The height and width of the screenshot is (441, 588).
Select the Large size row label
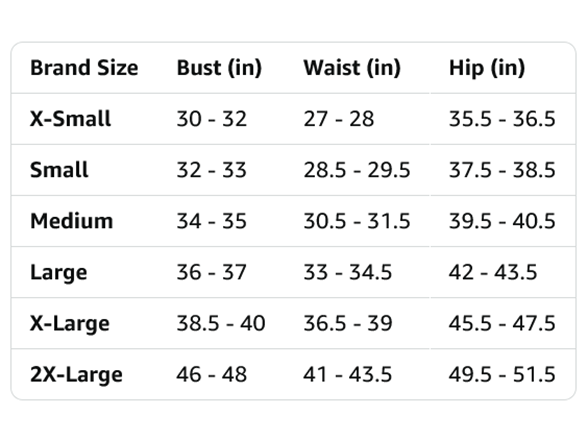click(58, 273)
